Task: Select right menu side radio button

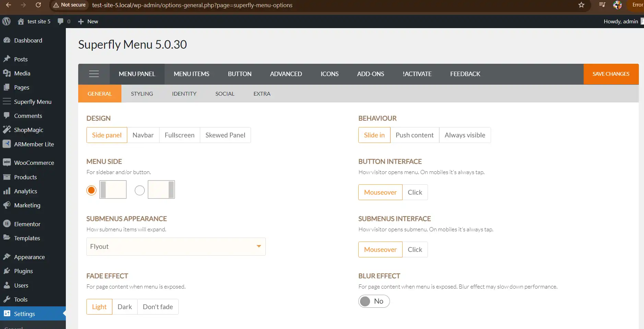Action: point(140,190)
